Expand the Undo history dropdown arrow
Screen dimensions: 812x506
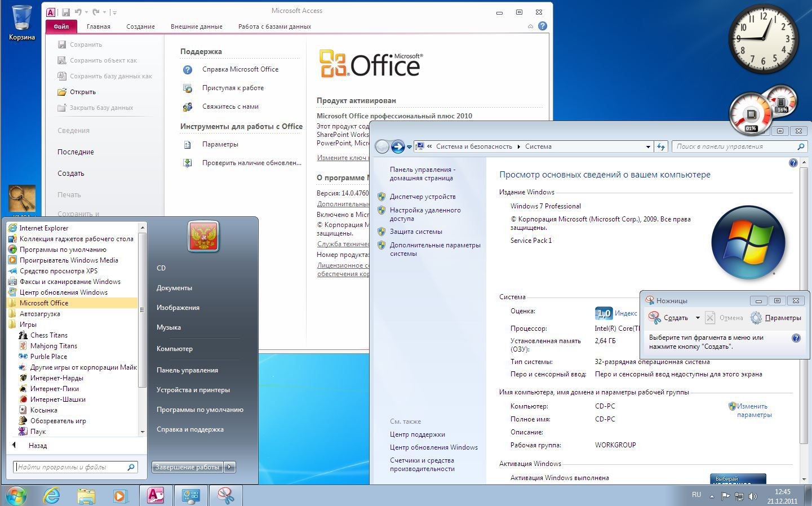click(x=86, y=12)
